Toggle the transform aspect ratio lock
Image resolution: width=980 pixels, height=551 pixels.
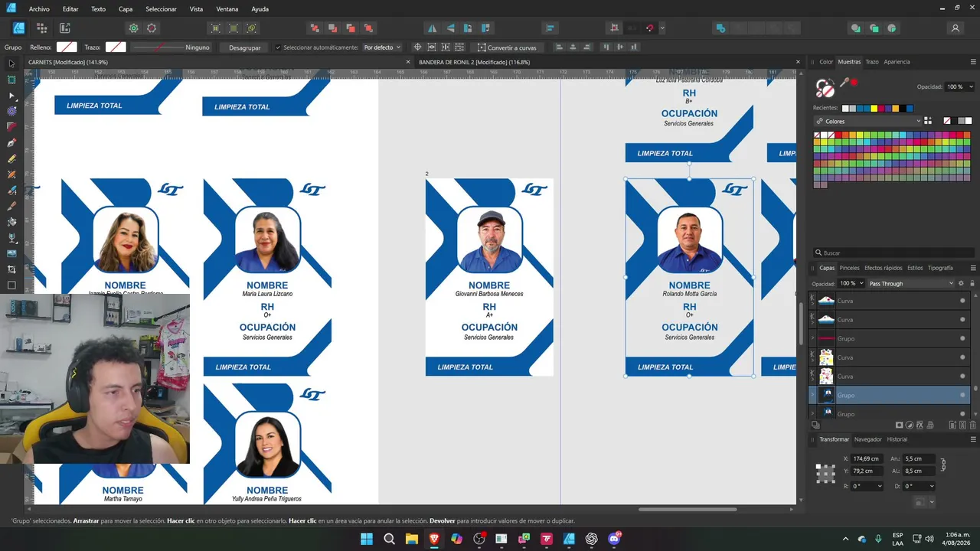point(943,465)
